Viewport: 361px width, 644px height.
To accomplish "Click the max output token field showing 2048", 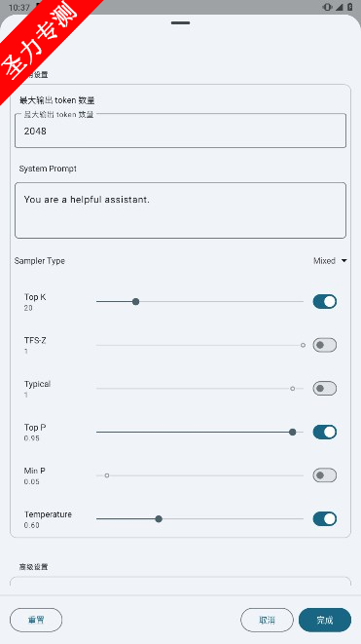I will click(181, 131).
